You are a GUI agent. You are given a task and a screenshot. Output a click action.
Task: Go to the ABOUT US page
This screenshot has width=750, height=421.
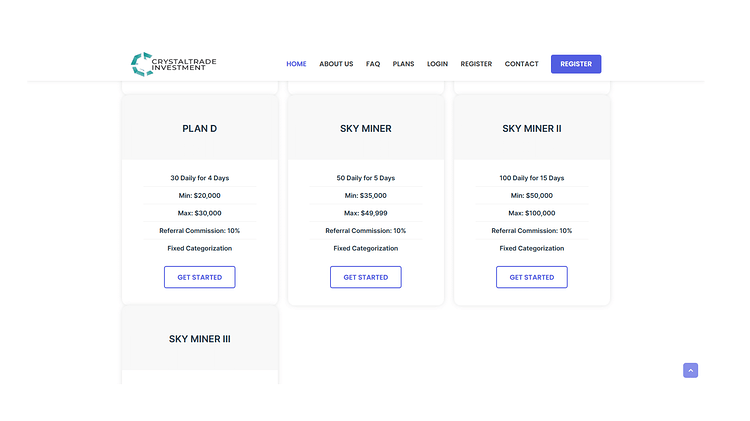click(x=336, y=64)
